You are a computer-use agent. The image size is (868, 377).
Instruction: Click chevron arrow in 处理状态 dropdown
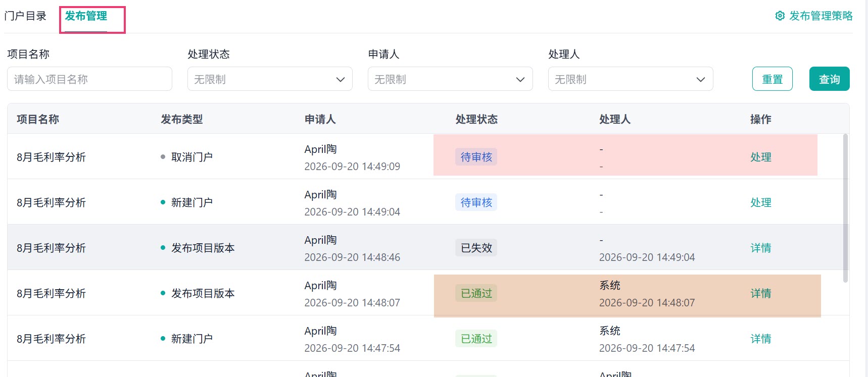(x=341, y=80)
